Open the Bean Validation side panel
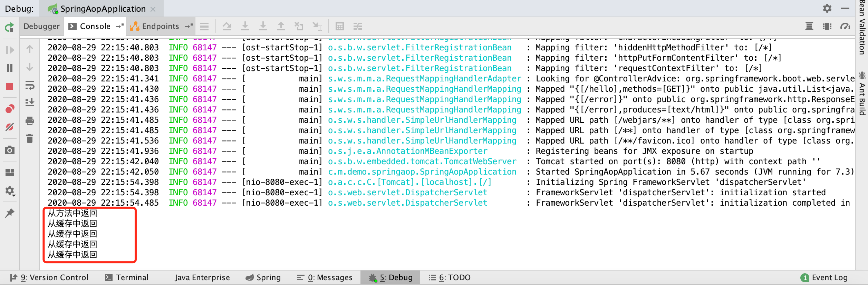The height and width of the screenshot is (285, 868). (862, 27)
